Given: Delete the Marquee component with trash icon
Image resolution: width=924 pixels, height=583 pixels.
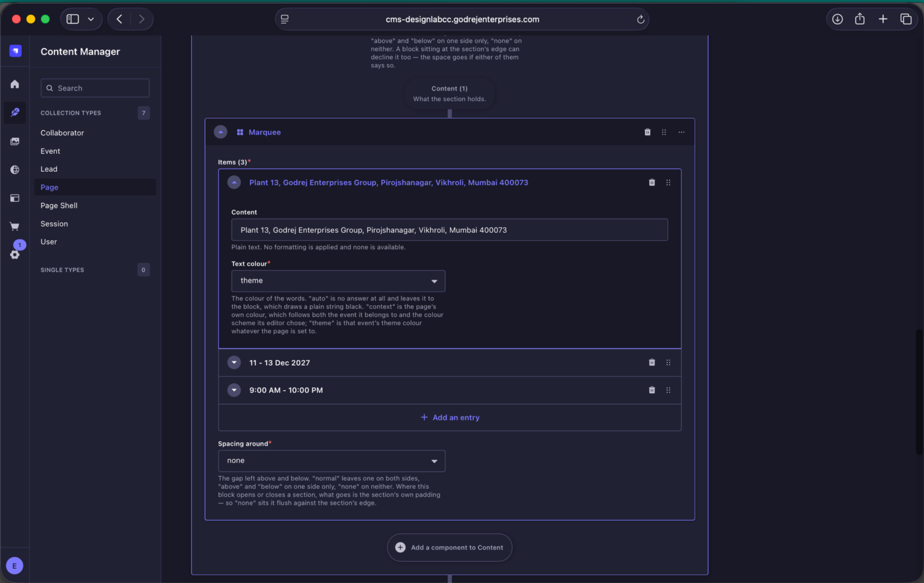Looking at the screenshot, I should (647, 132).
